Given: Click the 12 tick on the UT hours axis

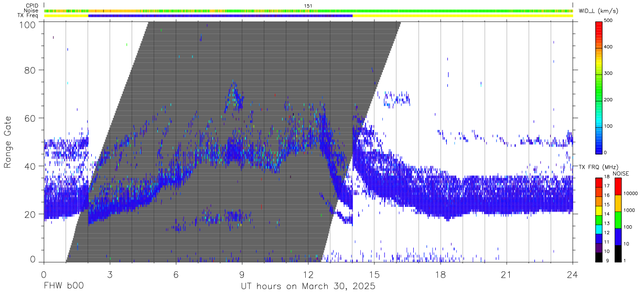Looking at the screenshot, I should 308,274.
